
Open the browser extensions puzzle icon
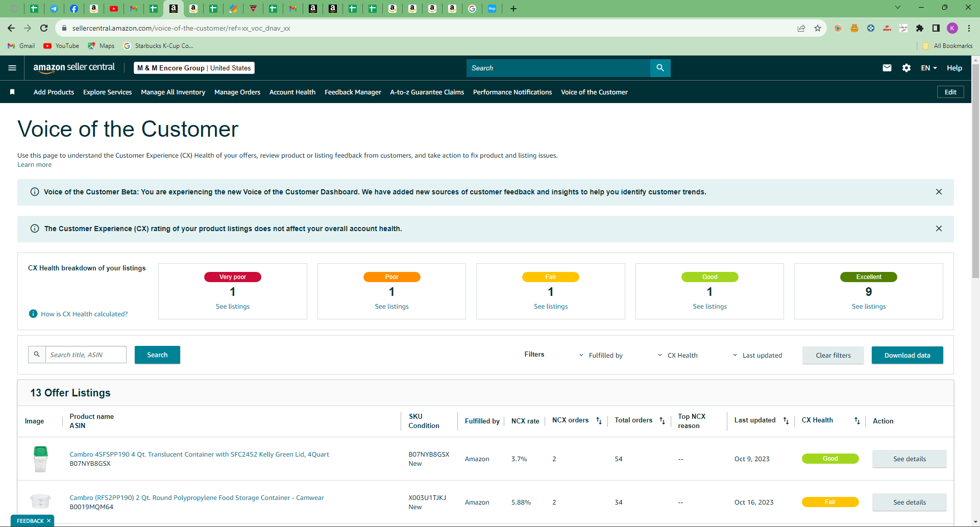pos(920,28)
